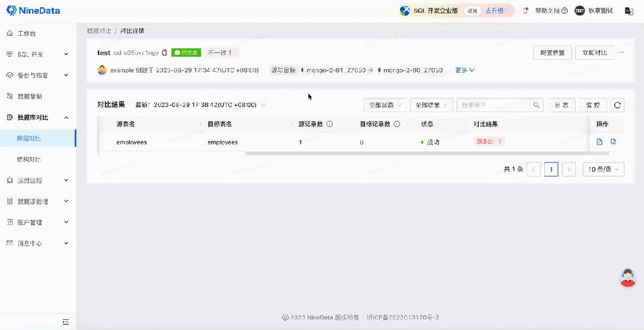Click the 源多出: 1 result tag
This screenshot has height=330, width=644.
coord(489,141)
